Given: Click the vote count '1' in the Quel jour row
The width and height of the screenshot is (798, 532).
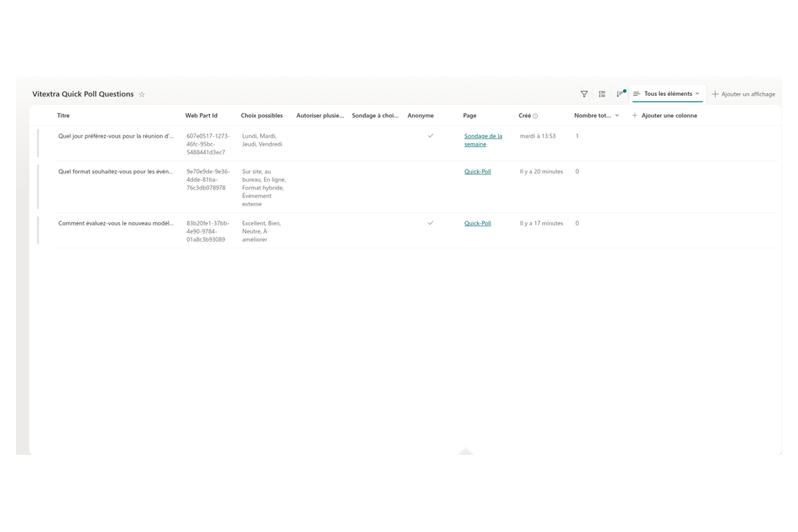Looking at the screenshot, I should [577, 136].
